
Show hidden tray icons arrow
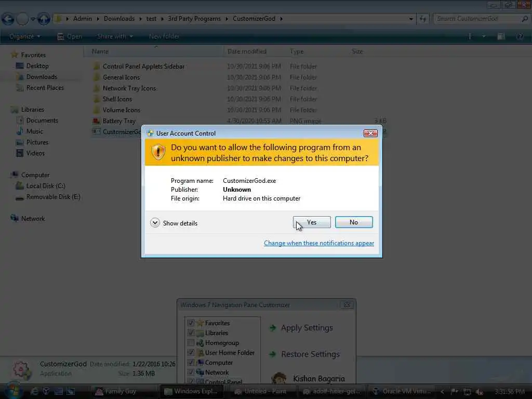click(x=442, y=392)
